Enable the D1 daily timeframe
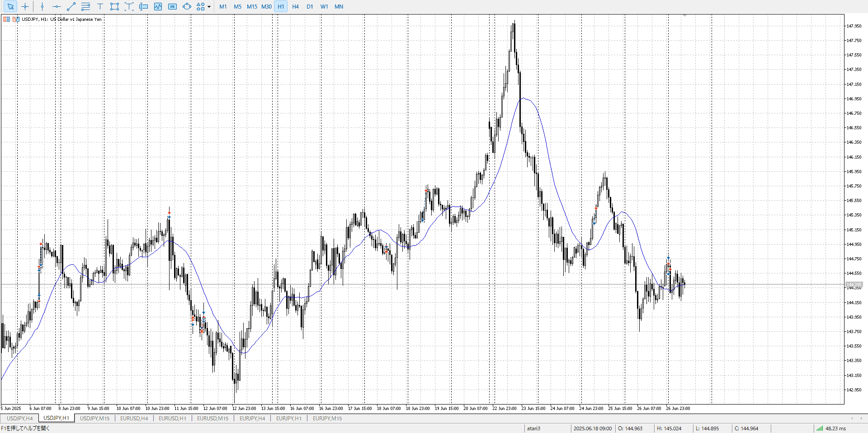This screenshot has height=433, width=868. tap(310, 7)
